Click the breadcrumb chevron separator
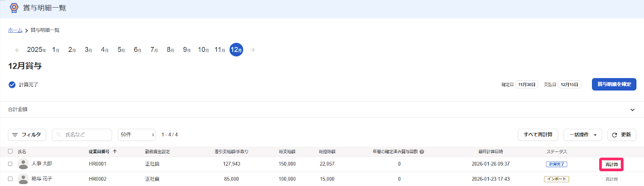This screenshot has height=186, width=644. 27,31
